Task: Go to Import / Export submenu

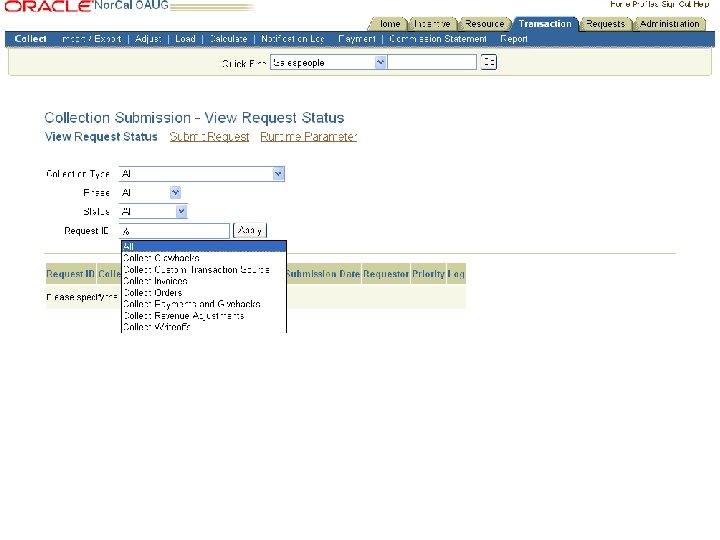Action: [91, 39]
